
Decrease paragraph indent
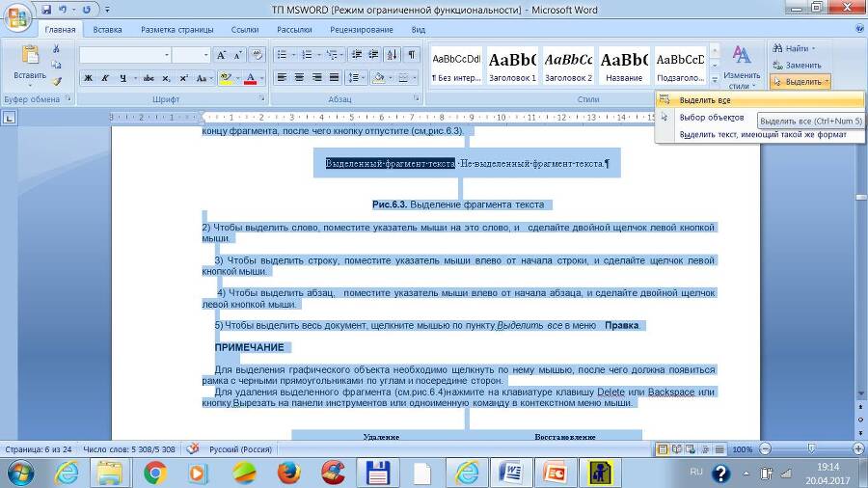357,55
